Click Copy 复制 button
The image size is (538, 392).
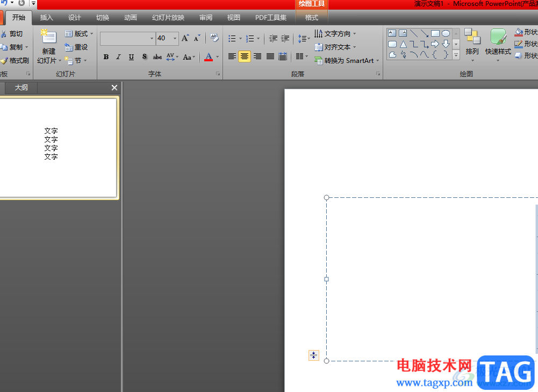pos(14,47)
